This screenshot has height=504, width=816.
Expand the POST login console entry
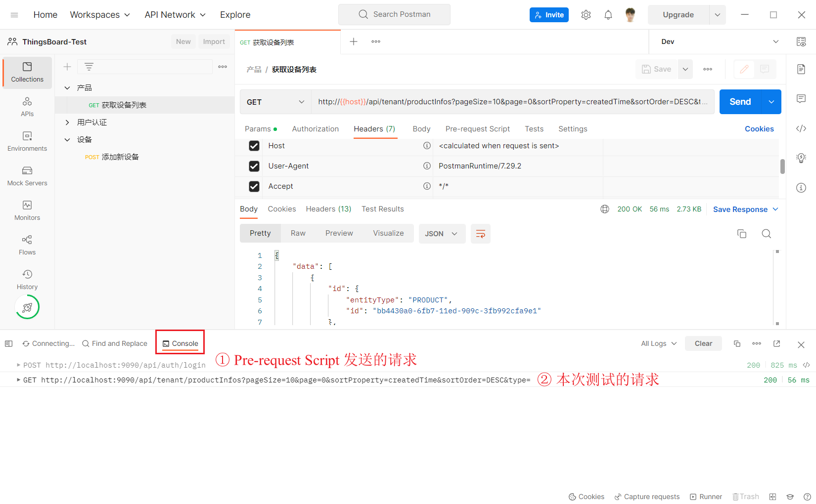pos(19,365)
